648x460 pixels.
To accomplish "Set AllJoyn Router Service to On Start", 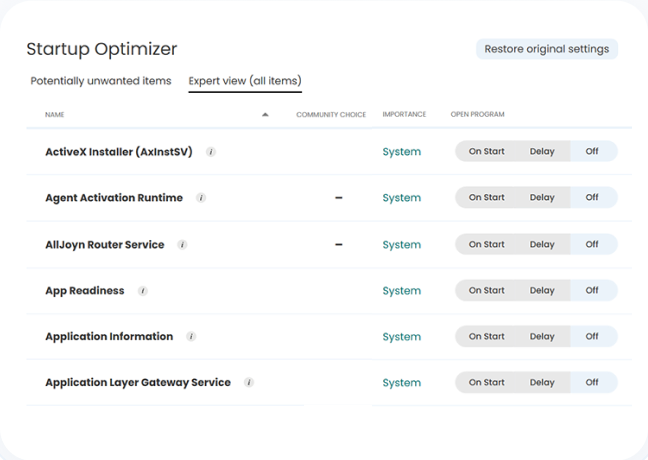I will click(x=486, y=244).
